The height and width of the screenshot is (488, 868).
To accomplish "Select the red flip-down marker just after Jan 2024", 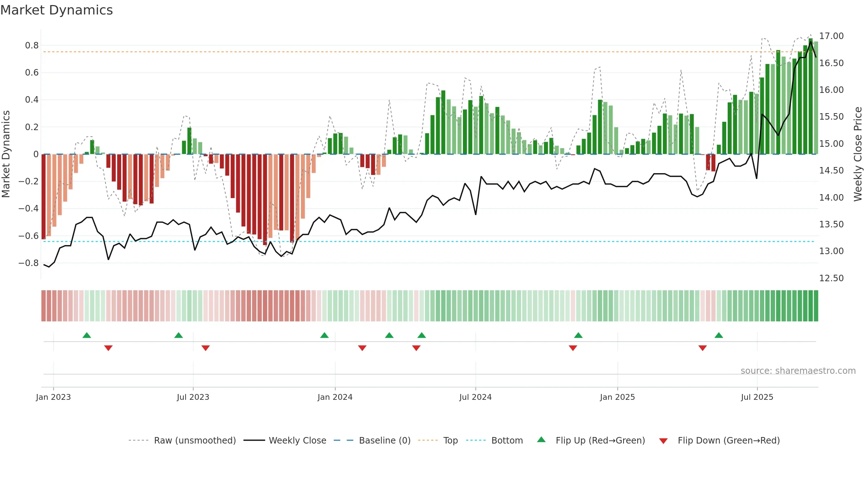I will (x=362, y=348).
